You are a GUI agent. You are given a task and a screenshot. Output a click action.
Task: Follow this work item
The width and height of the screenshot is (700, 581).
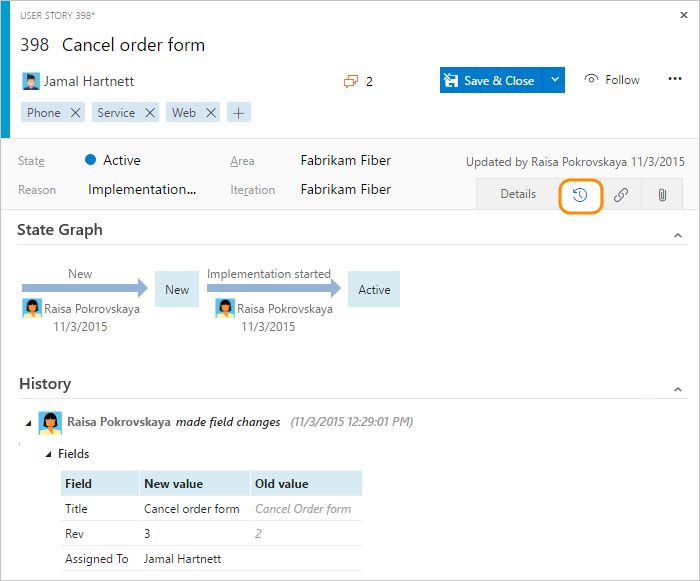pyautogui.click(x=612, y=80)
